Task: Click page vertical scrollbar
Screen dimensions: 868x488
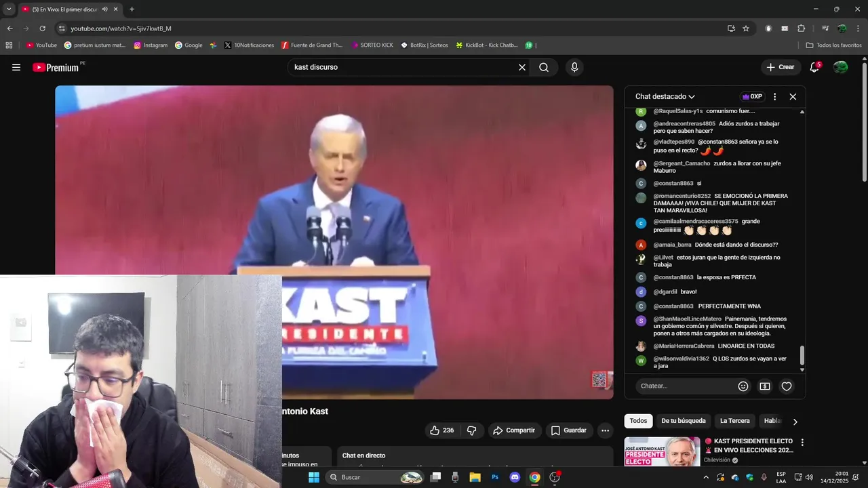Action: 864,122
